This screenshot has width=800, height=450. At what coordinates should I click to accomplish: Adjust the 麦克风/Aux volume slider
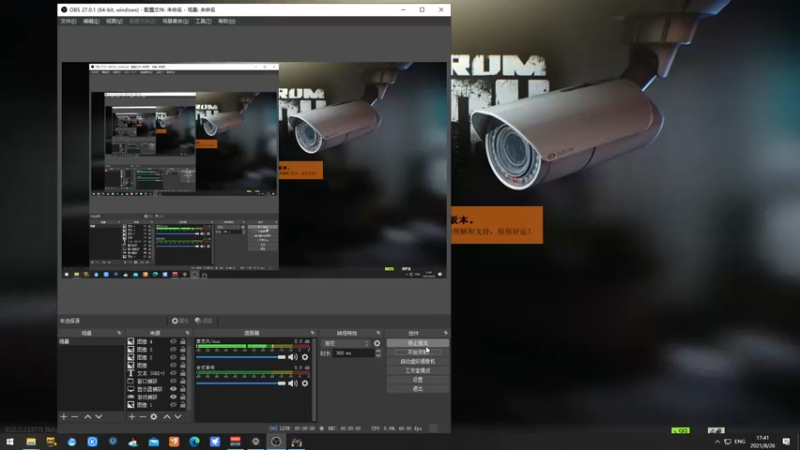241,357
